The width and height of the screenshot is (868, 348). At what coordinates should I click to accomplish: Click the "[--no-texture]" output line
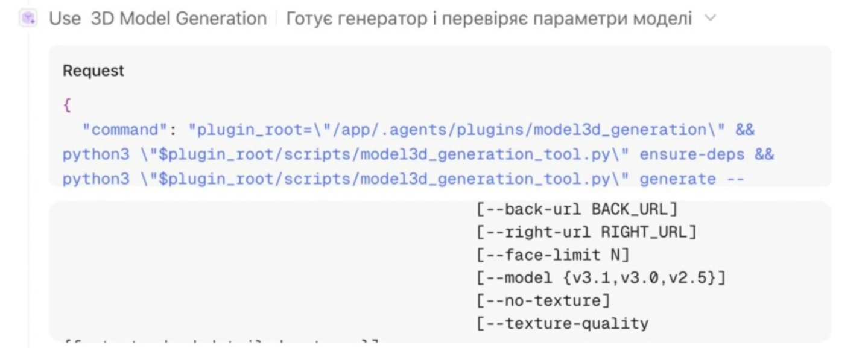tap(543, 301)
